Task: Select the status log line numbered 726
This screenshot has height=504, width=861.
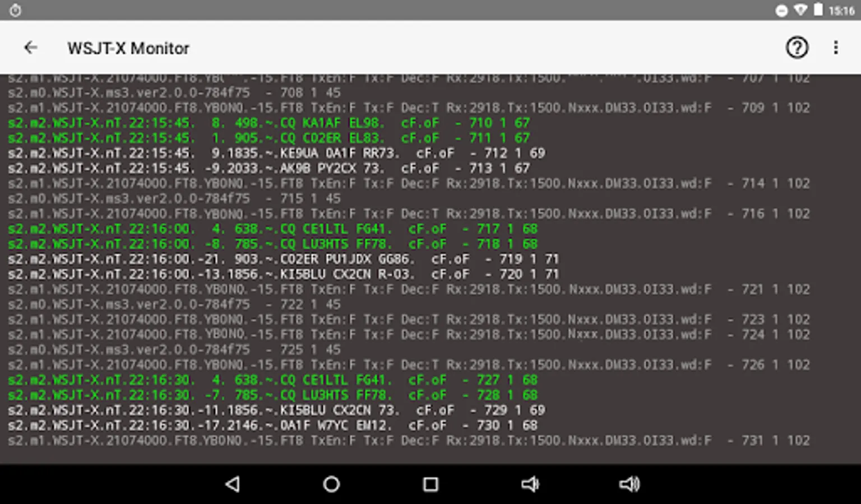Action: pos(409,365)
